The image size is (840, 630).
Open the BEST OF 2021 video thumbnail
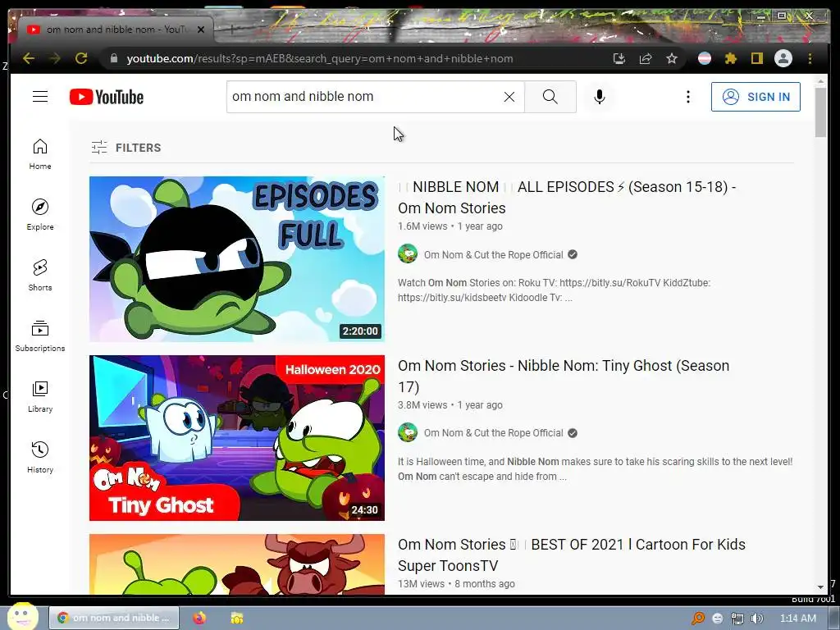pos(237,564)
